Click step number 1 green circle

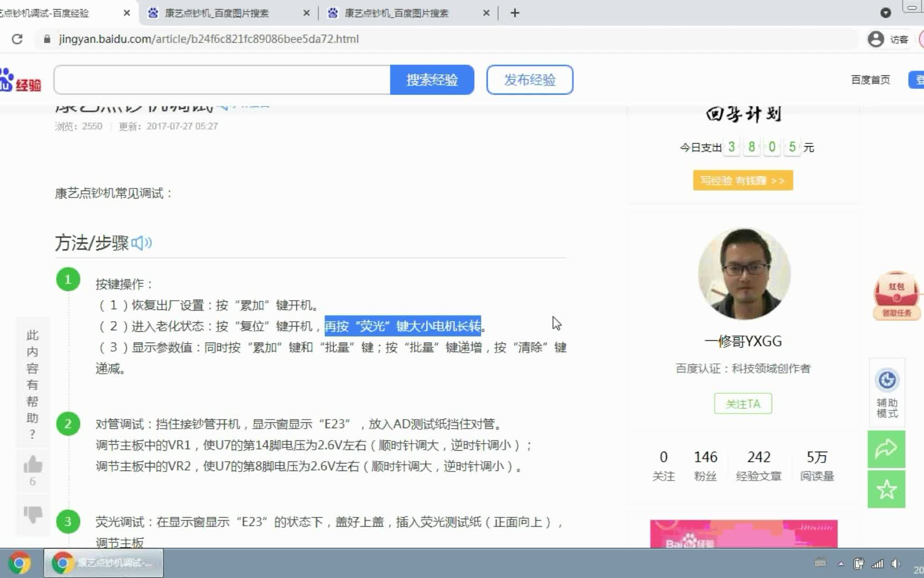[68, 279]
